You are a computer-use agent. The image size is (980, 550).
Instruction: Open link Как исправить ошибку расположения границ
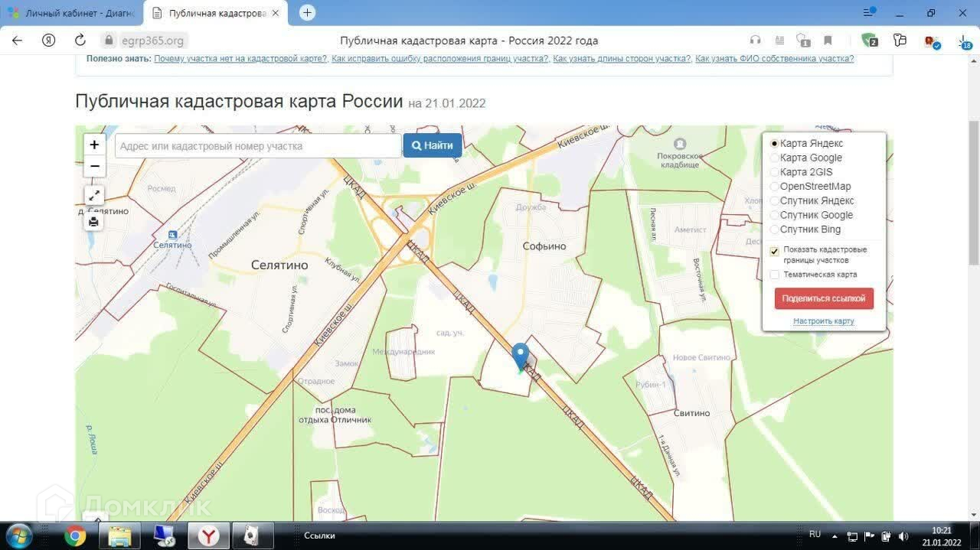point(439,59)
